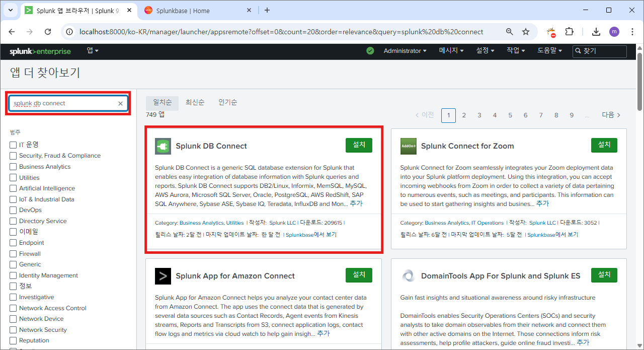Install Splunk DB Connect with 설치 button
This screenshot has height=350, width=644.
tap(359, 145)
